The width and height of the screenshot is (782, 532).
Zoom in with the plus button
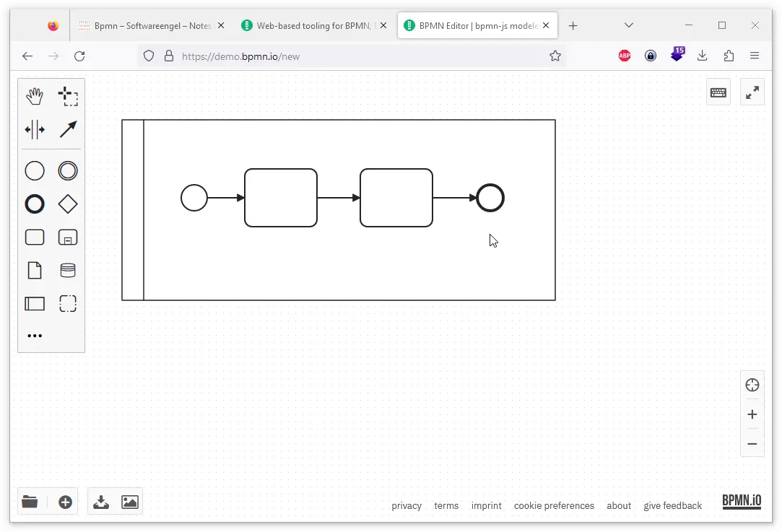752,414
